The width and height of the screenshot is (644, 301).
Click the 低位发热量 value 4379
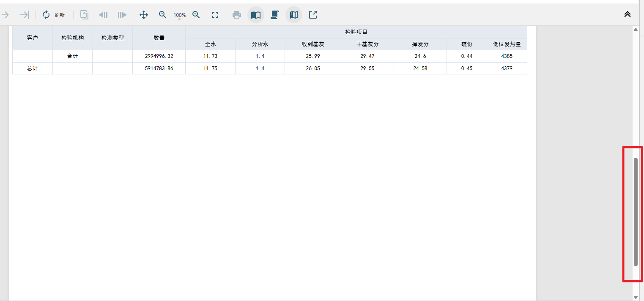click(x=507, y=68)
